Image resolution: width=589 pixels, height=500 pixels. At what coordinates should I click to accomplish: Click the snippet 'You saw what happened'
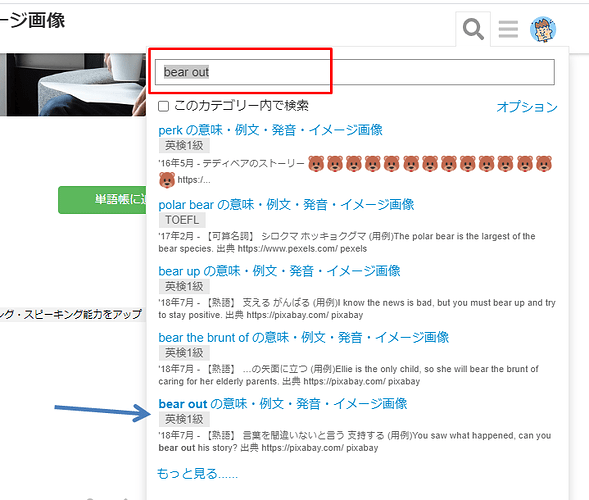click(x=355, y=442)
